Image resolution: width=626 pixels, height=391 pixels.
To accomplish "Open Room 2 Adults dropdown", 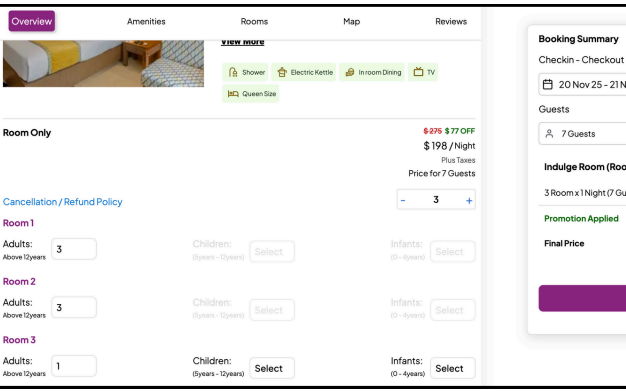I will pos(74,308).
